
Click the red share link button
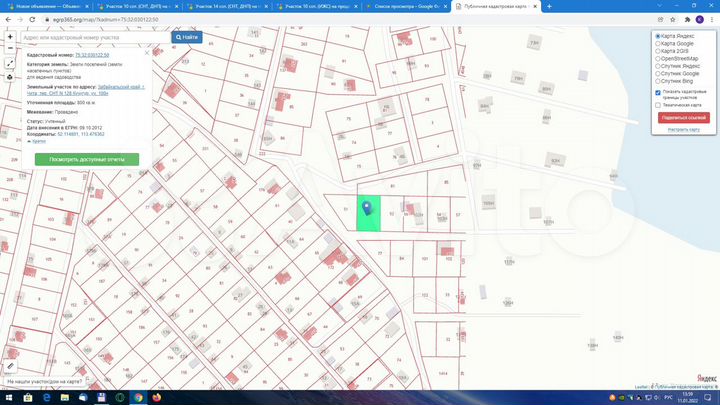(683, 118)
